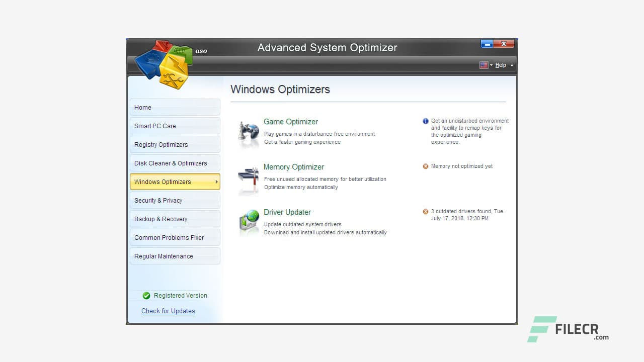Viewport: 644px width, 362px height.
Task: Click the US flag language icon
Action: pyautogui.click(x=484, y=65)
